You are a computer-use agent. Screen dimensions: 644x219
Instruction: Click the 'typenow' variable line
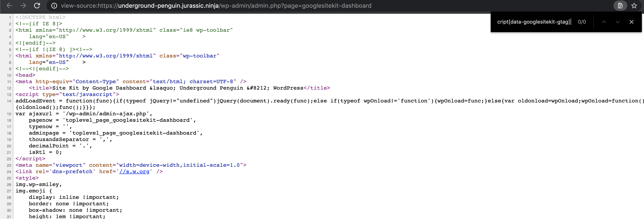(50, 127)
